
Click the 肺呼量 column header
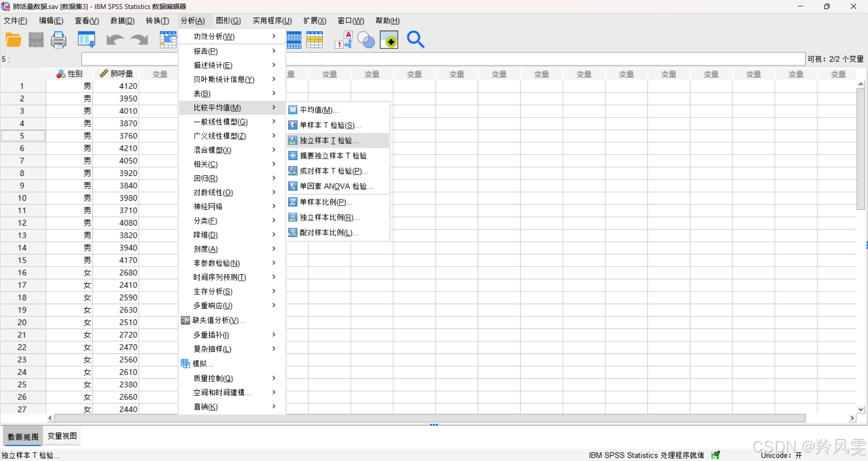(116, 74)
